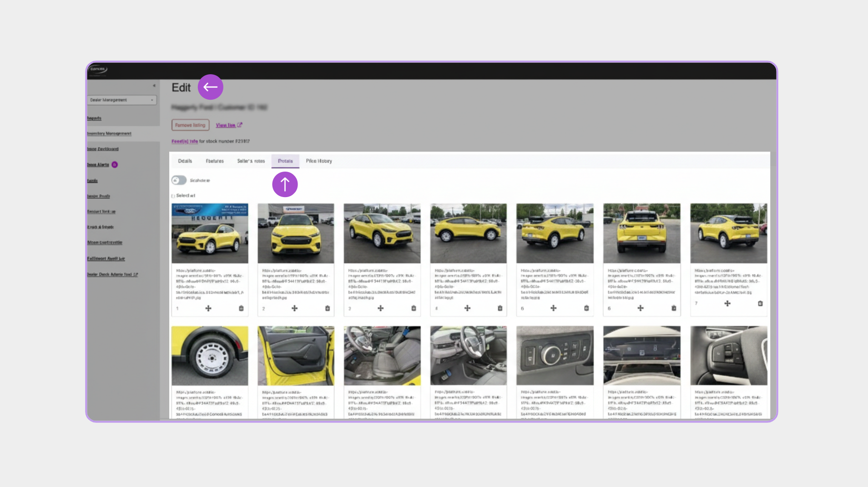Image resolution: width=868 pixels, height=487 pixels.
Task: Click the trash icon on the sixth photo card
Action: point(674,309)
